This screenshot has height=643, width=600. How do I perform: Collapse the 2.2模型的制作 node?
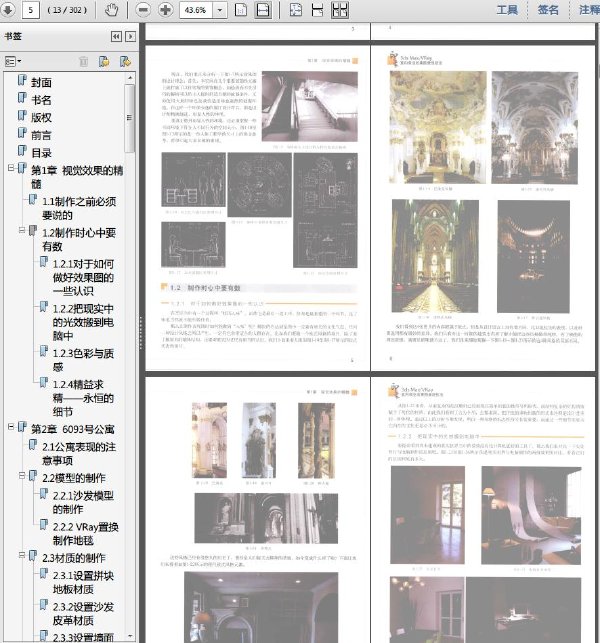[22, 475]
